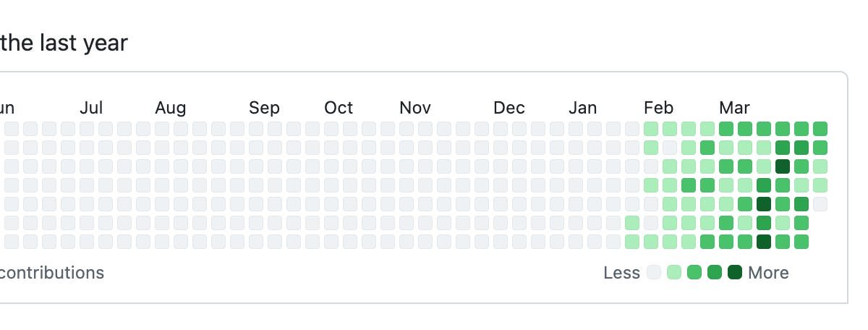
Task: Select the Dec month label
Action: coord(509,108)
